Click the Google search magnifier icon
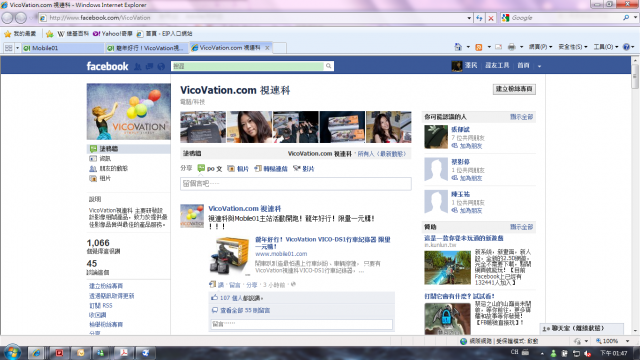 coord(626,18)
